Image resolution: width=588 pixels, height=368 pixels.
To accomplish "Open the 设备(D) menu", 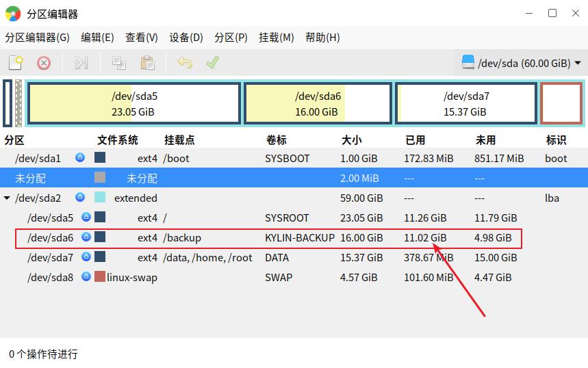I will click(x=186, y=38).
